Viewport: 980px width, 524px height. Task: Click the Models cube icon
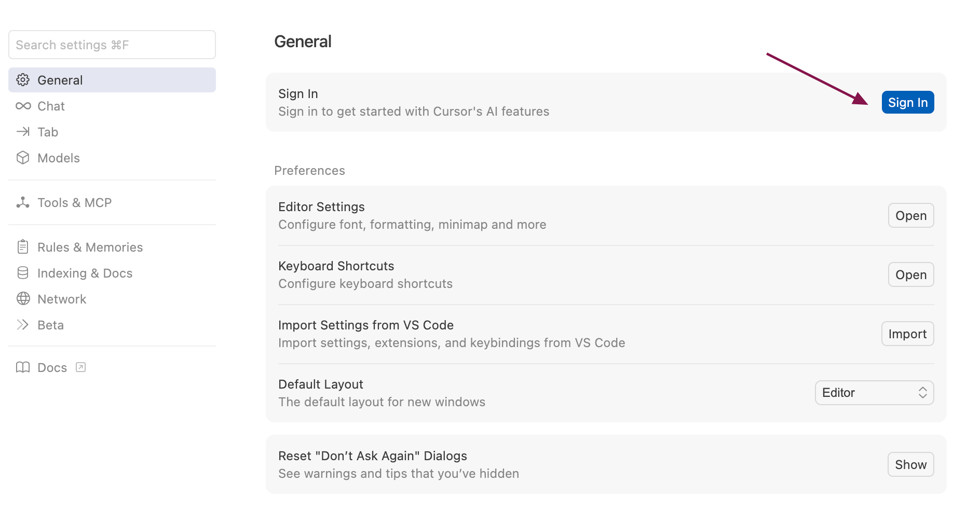[23, 158]
